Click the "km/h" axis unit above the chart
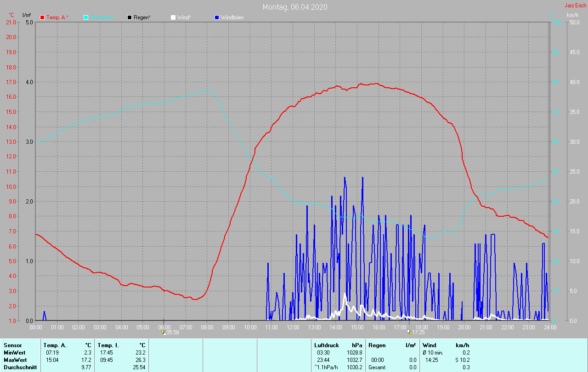Image resolution: width=588 pixels, height=372 pixels. pyautogui.click(x=572, y=15)
